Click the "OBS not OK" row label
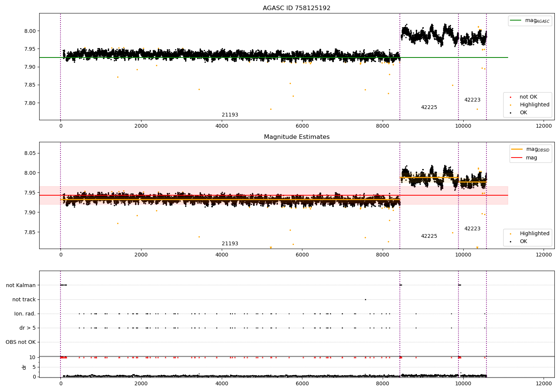Image resolution: width=560 pixels, height=392 pixels. point(21,342)
